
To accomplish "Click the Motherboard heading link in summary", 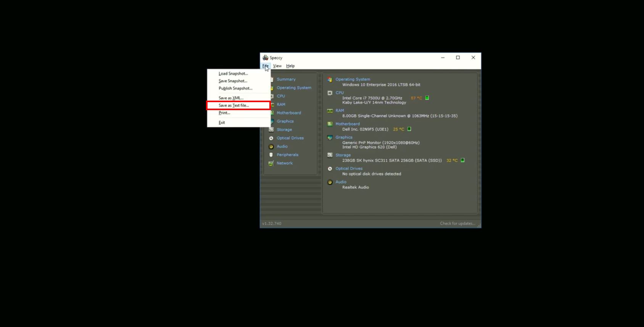I will tap(348, 124).
